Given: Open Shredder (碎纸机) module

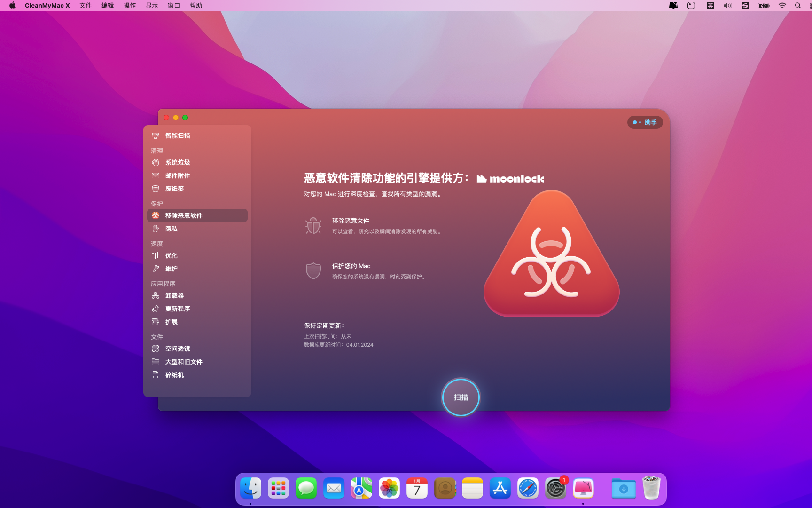Looking at the screenshot, I should click(x=174, y=375).
